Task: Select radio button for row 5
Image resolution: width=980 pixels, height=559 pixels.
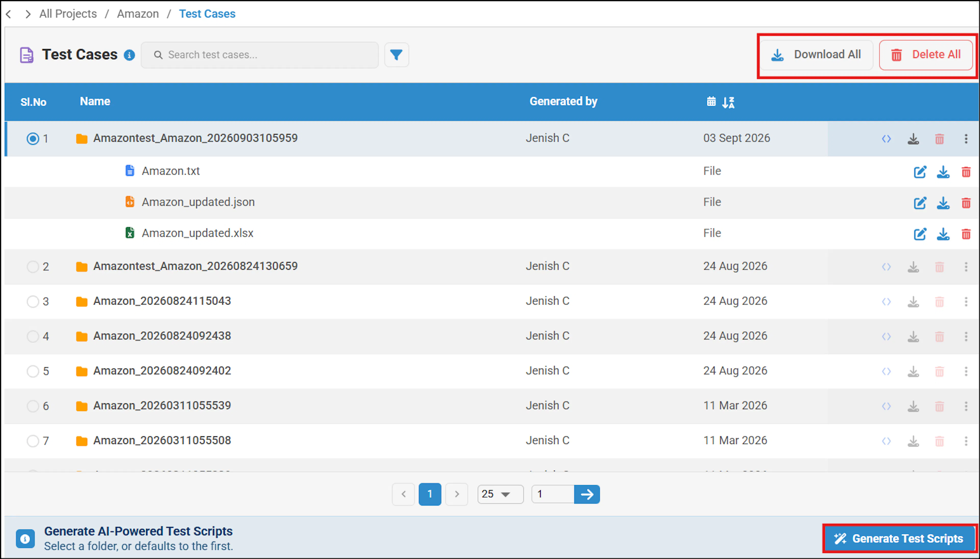Action: click(x=33, y=371)
